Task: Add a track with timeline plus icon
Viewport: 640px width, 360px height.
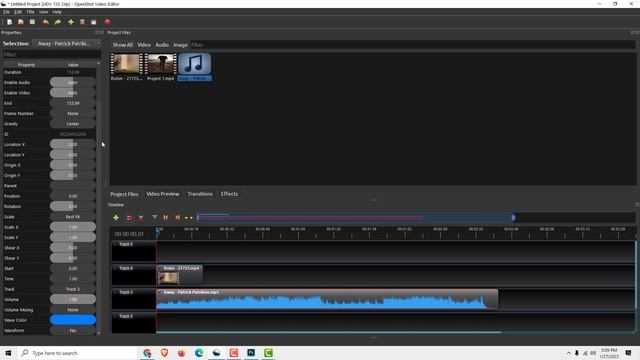Action: pos(116,218)
